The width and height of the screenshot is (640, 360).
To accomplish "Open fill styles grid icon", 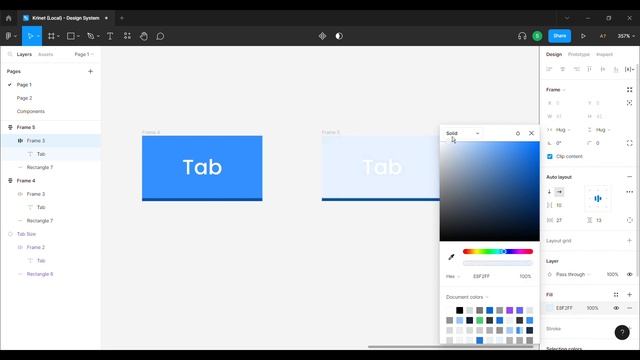I will [x=616, y=294].
